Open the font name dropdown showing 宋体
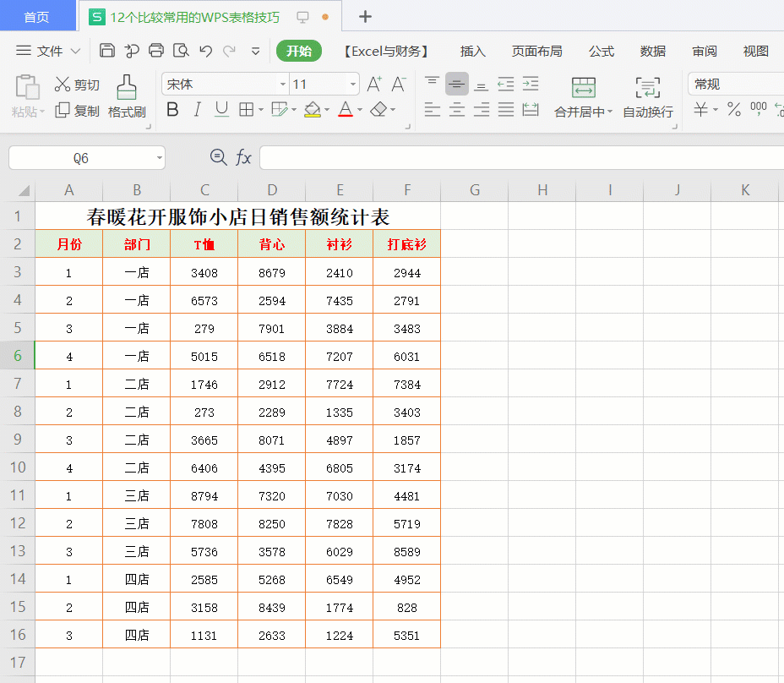 [x=283, y=85]
